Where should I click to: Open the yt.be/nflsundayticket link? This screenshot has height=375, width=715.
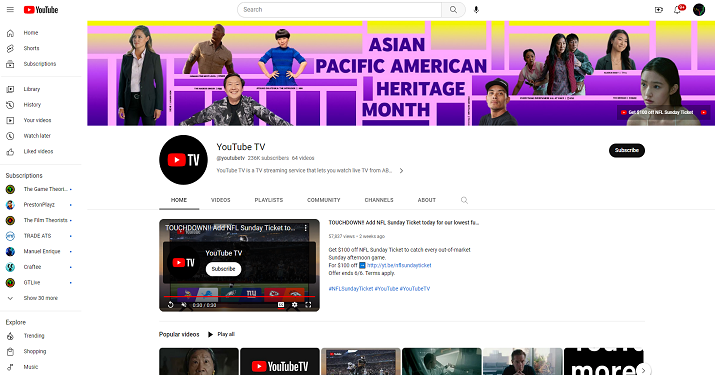pos(399,266)
